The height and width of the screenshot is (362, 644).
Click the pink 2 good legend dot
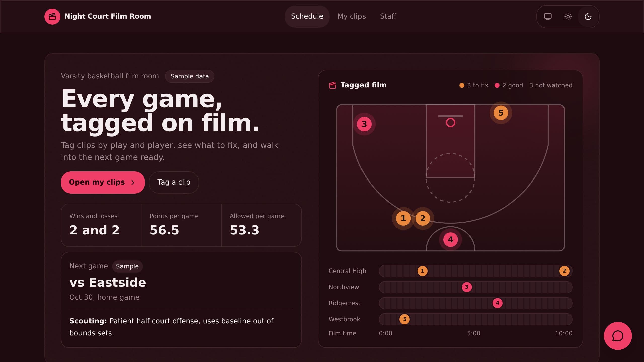(497, 85)
